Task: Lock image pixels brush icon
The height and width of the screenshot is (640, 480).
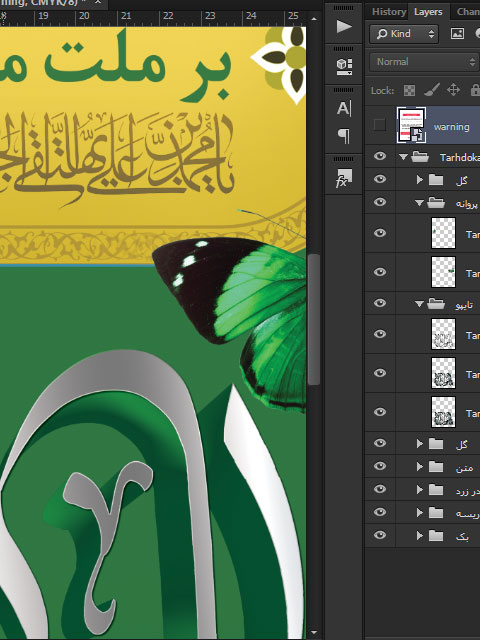Action: pyautogui.click(x=431, y=90)
